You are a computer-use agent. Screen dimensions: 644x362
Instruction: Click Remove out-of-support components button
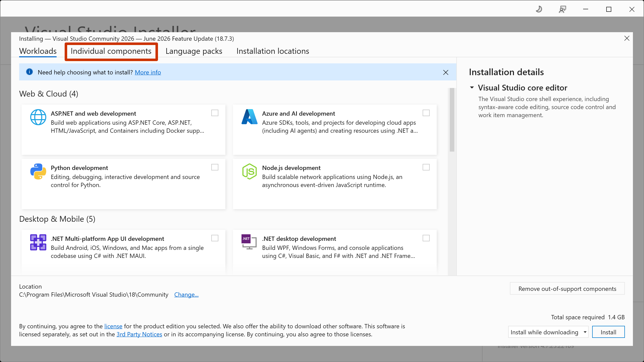pos(567,289)
